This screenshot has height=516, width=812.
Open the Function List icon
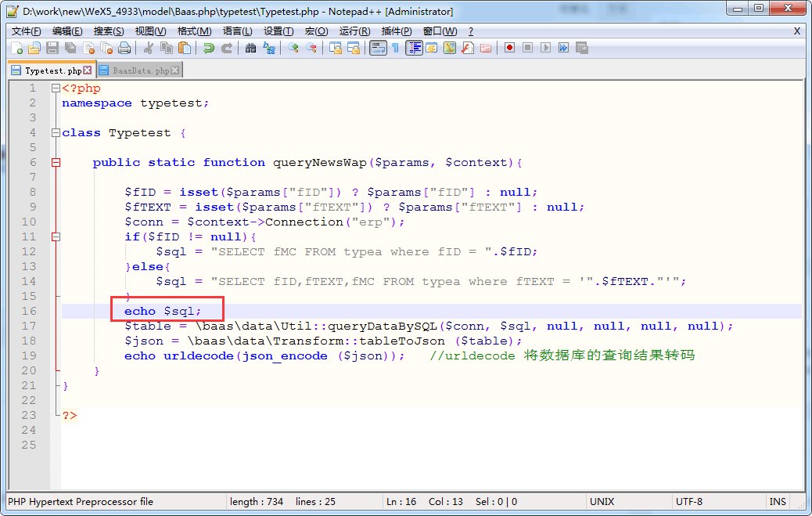point(468,49)
